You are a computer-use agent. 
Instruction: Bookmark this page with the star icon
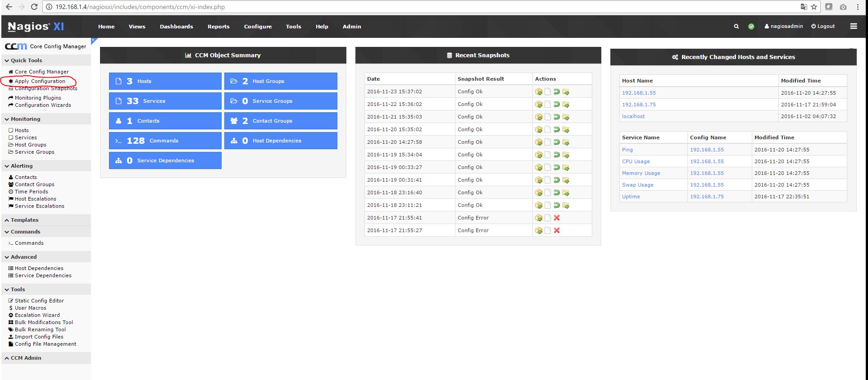814,7
